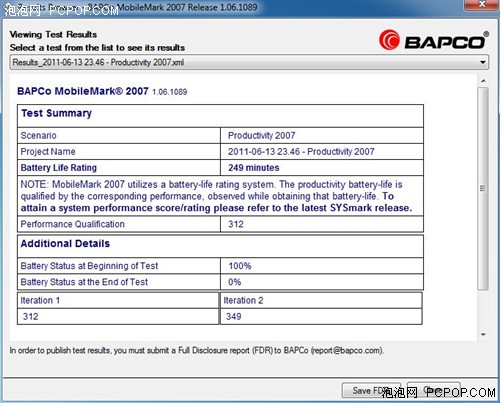Click the 'Test Summary' heading
The height and width of the screenshot is (403, 500).
(56, 113)
